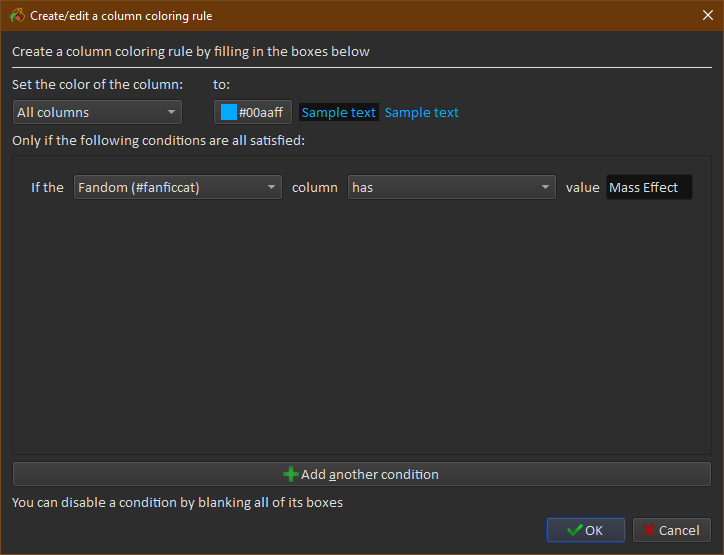Click the 'Mass Effect' value input field
Screen dimensions: 724x555
pos(648,187)
